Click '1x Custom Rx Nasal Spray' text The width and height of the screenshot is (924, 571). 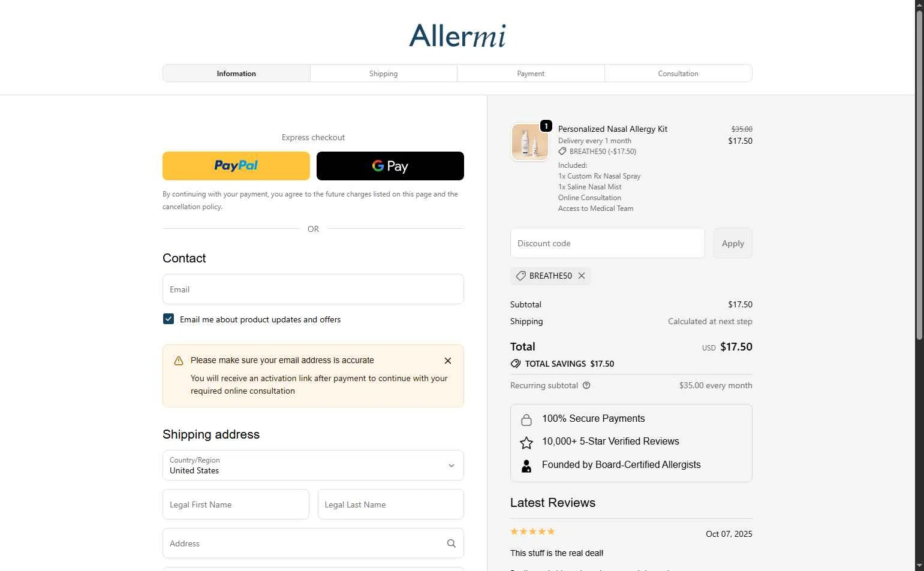point(600,176)
